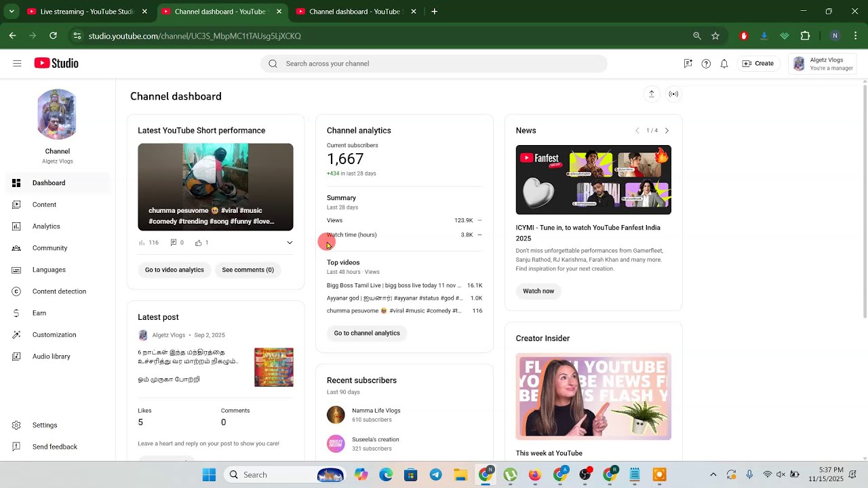Click the Go live broadcast icon
Viewport: 868px width, 488px height.
(673, 94)
